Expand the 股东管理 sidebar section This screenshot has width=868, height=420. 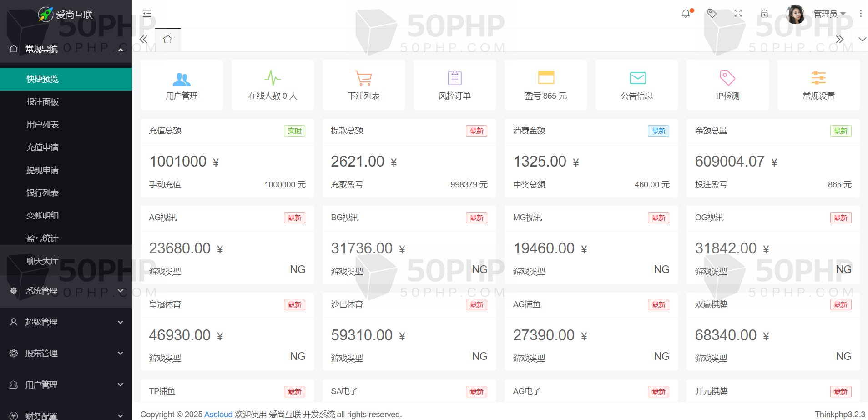click(66, 353)
